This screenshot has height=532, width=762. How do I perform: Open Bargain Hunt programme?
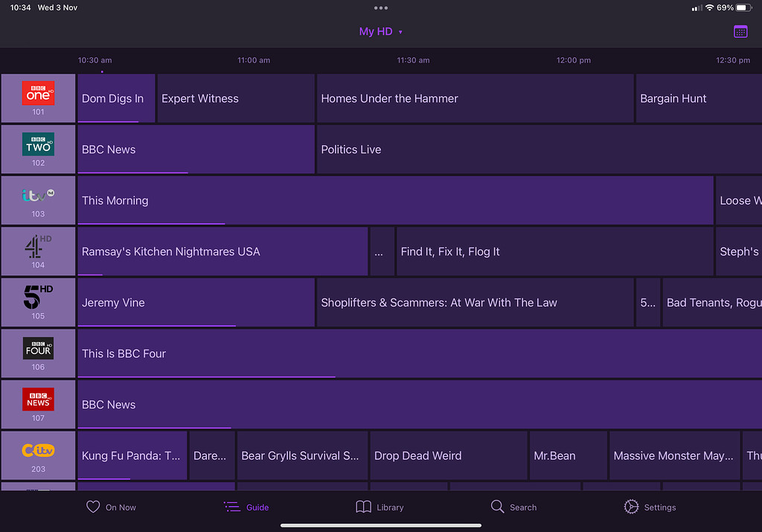pyautogui.click(x=699, y=98)
